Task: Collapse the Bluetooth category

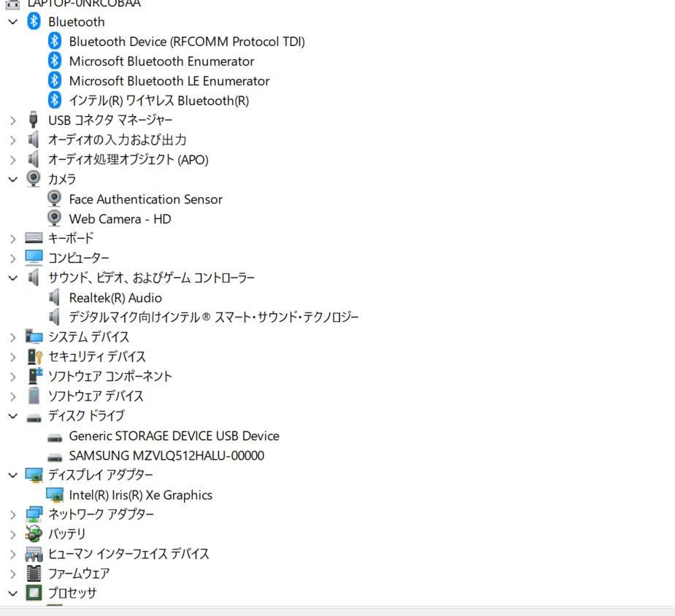Action: click(x=12, y=22)
